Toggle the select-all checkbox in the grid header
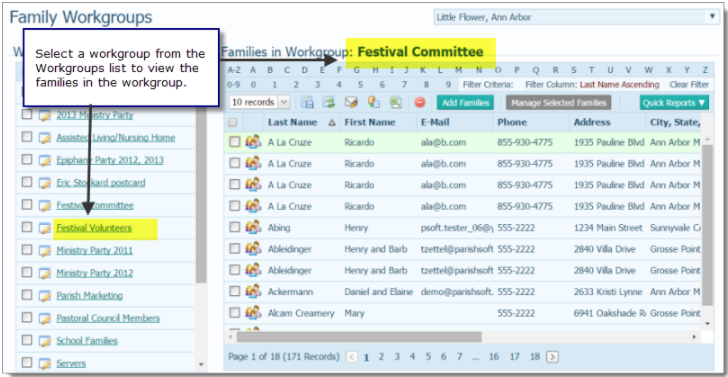The height and width of the screenshot is (377, 728). pos(234,123)
